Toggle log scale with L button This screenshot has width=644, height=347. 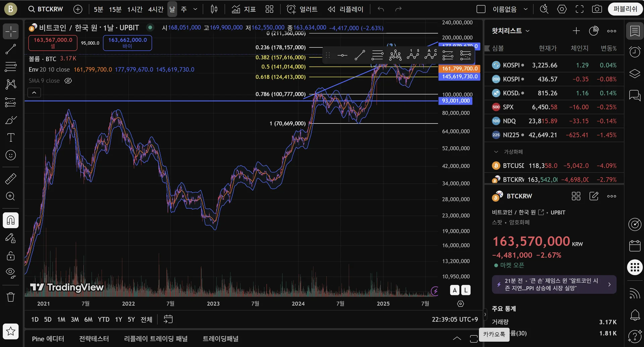pyautogui.click(x=466, y=290)
